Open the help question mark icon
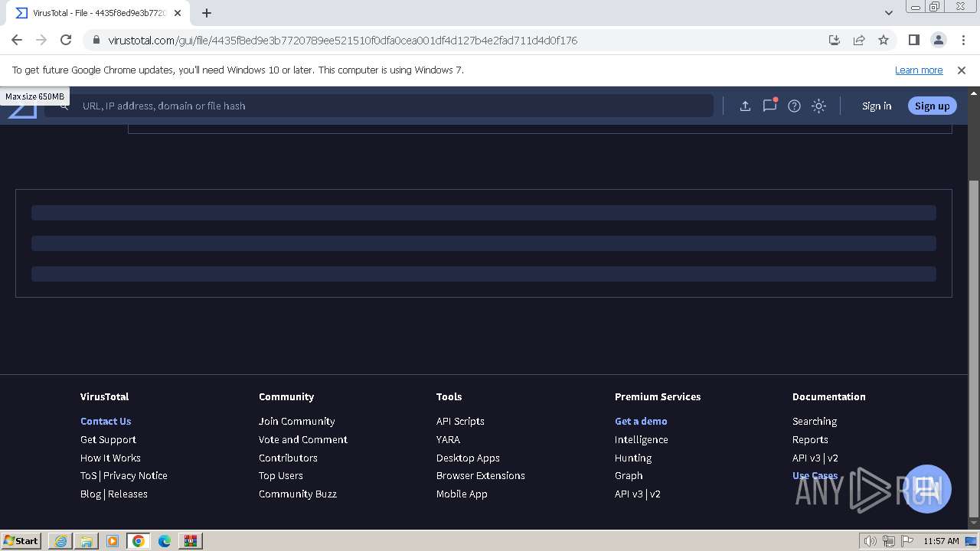 [794, 106]
